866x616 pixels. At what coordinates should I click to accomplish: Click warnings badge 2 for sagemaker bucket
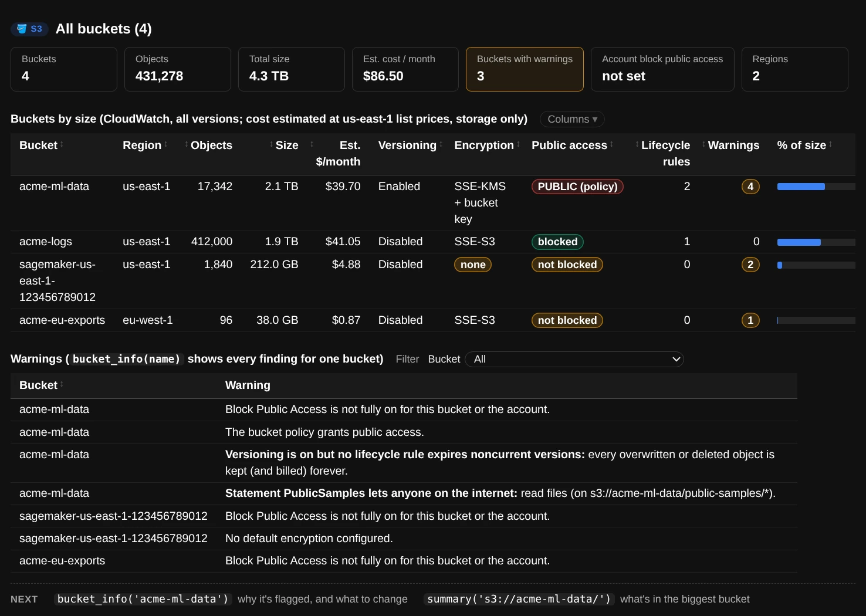[x=750, y=265]
